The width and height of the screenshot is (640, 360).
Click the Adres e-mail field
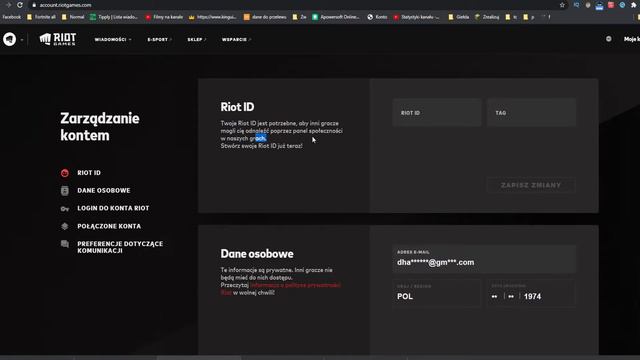point(484,259)
